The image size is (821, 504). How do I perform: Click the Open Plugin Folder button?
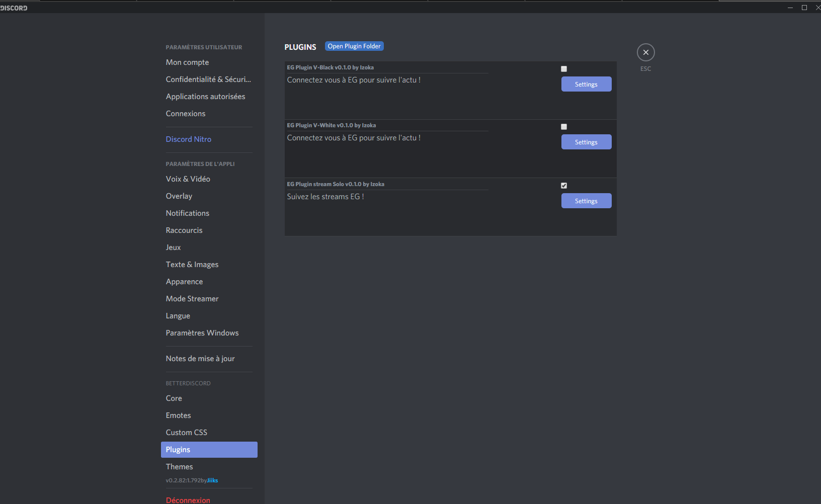(x=354, y=46)
